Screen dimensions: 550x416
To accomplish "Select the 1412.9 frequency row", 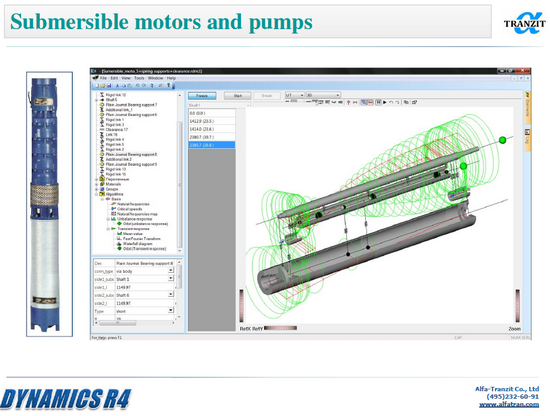I will 212,121.
